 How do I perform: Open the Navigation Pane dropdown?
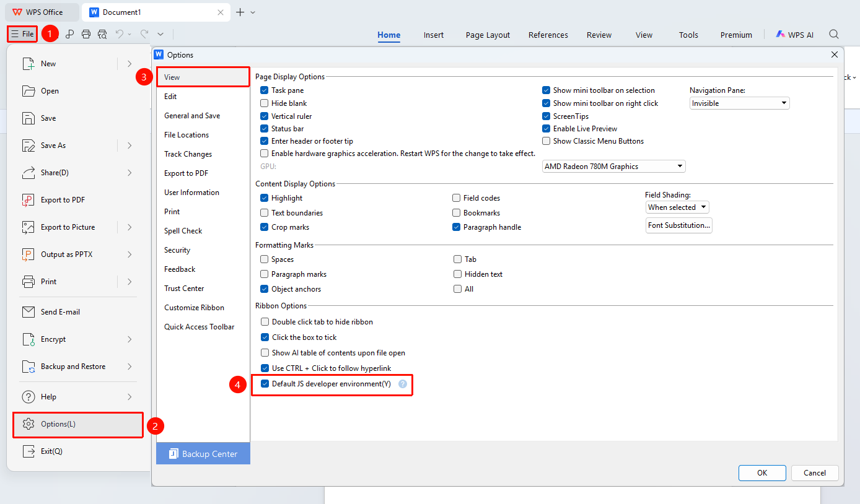(x=740, y=103)
